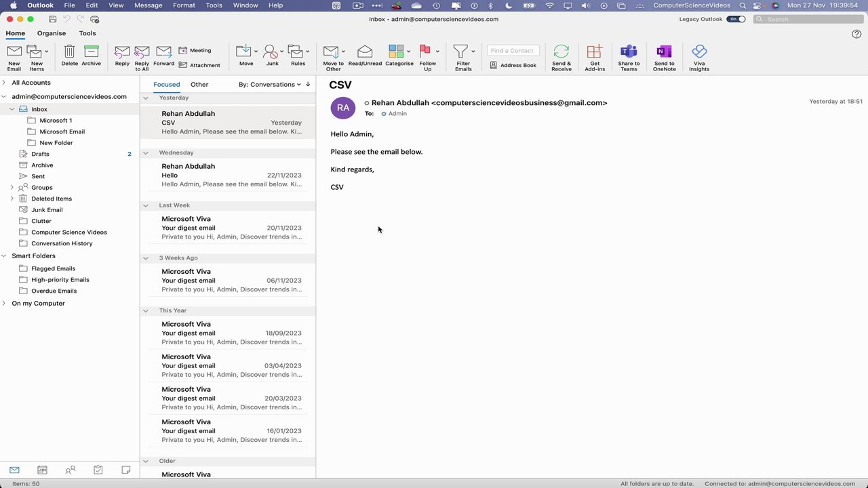Open Get Add-ins

595,58
